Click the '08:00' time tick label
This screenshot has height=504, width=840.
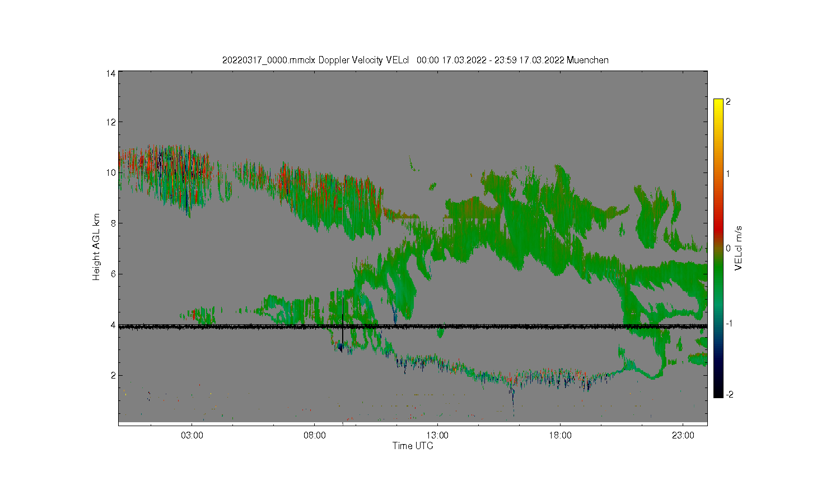(x=315, y=435)
